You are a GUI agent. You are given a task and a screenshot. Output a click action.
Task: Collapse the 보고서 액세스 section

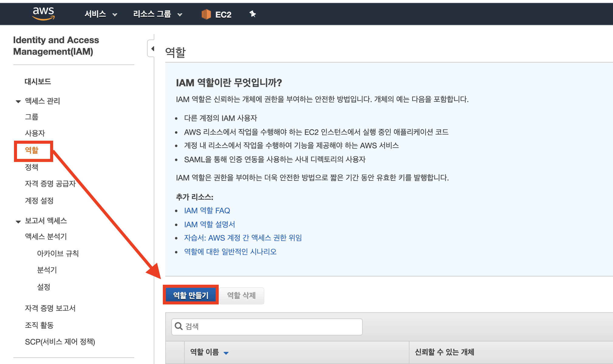(x=18, y=221)
